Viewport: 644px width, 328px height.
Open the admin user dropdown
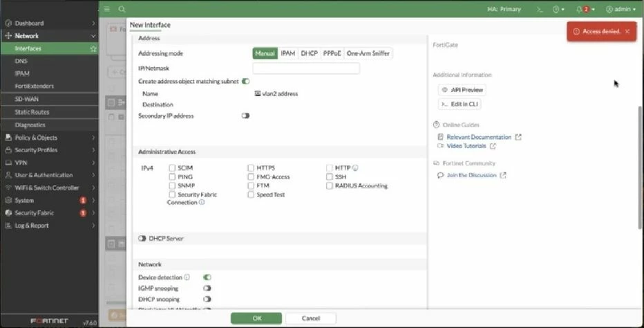(x=621, y=9)
